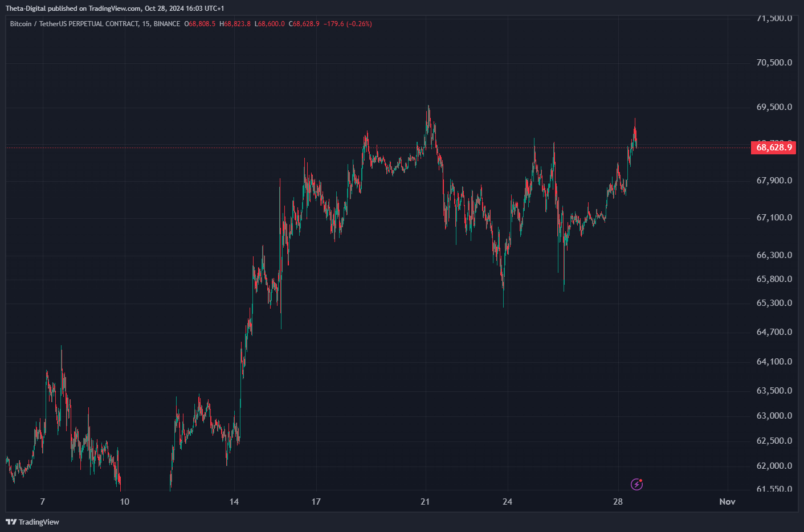
Task: Click the 63,500.0 price axis label
Action: [x=774, y=391]
